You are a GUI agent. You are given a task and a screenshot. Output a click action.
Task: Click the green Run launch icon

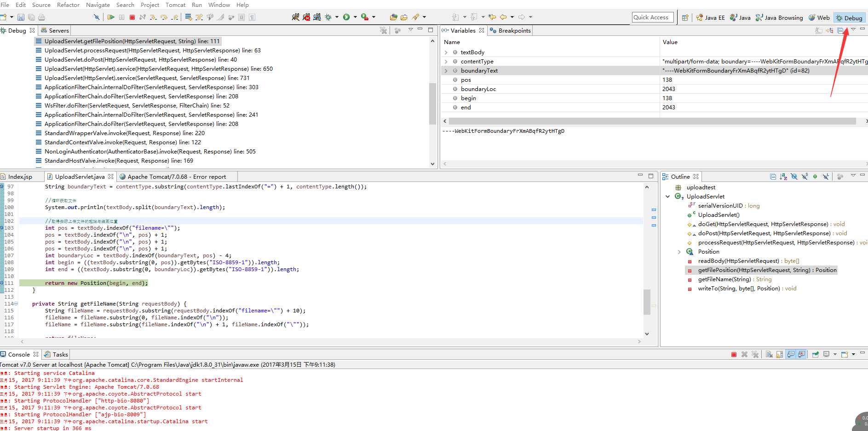pos(346,17)
